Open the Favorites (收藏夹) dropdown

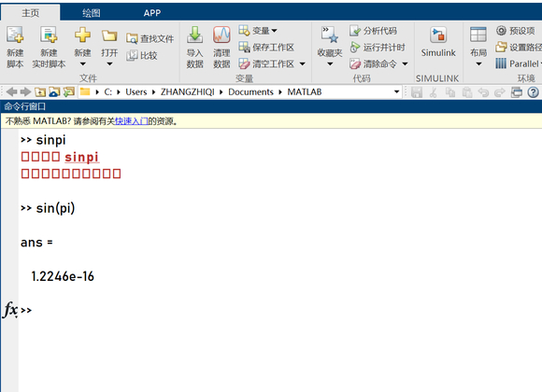(x=330, y=47)
